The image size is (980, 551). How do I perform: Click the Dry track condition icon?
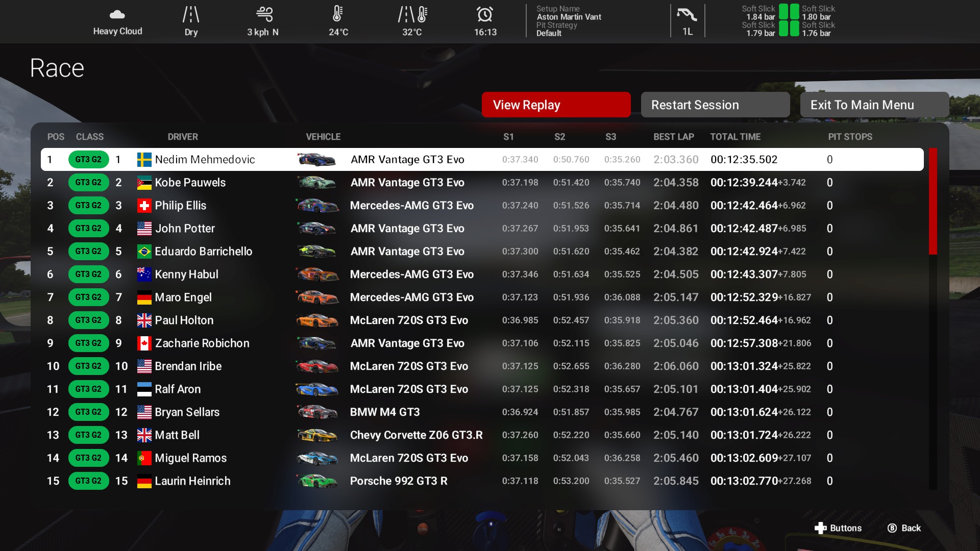(x=191, y=14)
